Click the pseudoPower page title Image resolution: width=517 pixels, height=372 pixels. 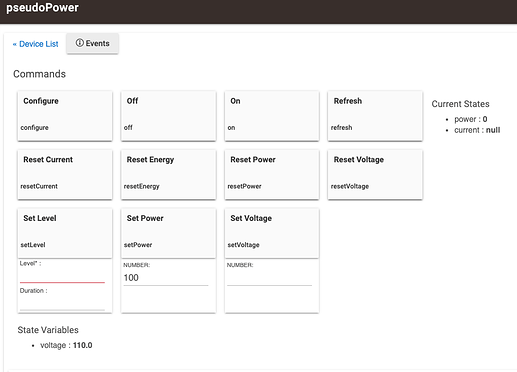(x=42, y=7)
